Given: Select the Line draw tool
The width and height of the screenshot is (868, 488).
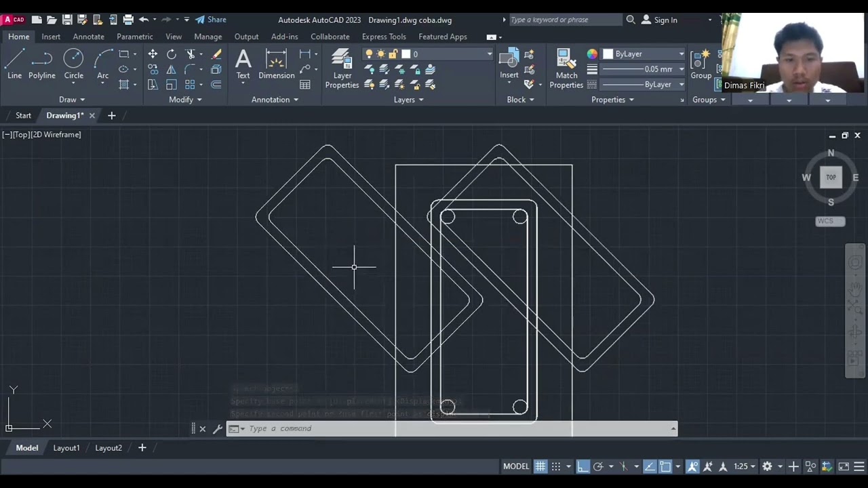Looking at the screenshot, I should 14,64.
